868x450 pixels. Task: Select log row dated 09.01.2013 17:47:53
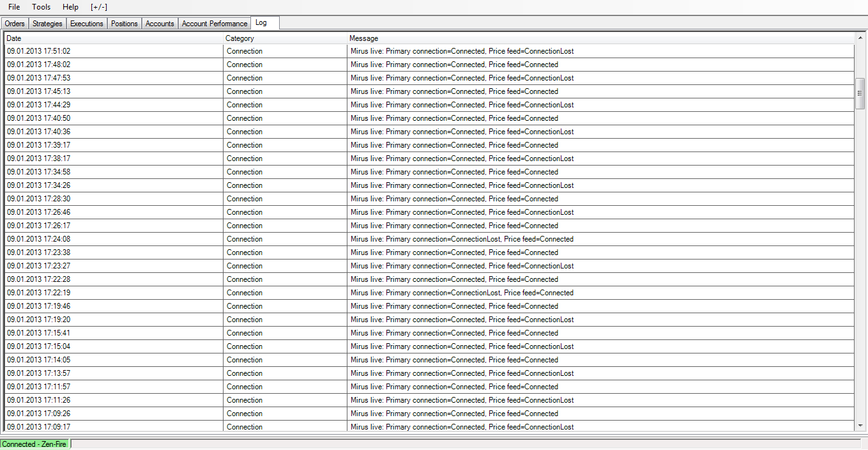click(x=429, y=78)
